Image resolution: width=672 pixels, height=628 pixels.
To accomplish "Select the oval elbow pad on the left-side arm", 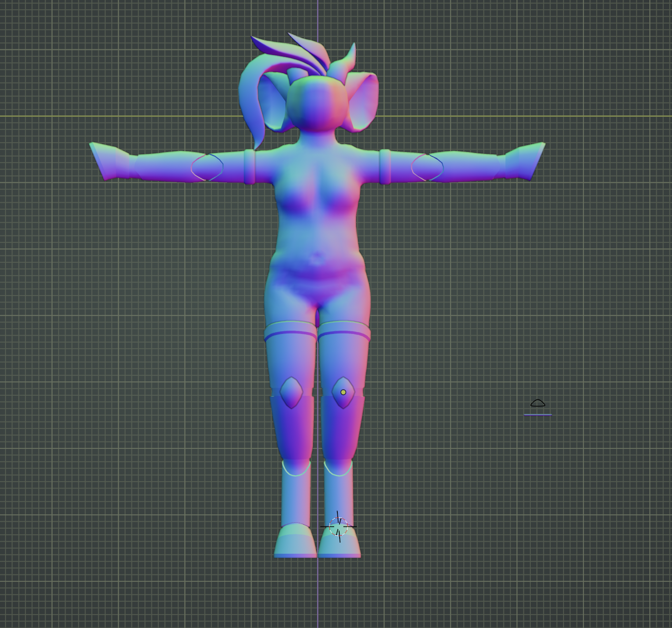I will (207, 167).
